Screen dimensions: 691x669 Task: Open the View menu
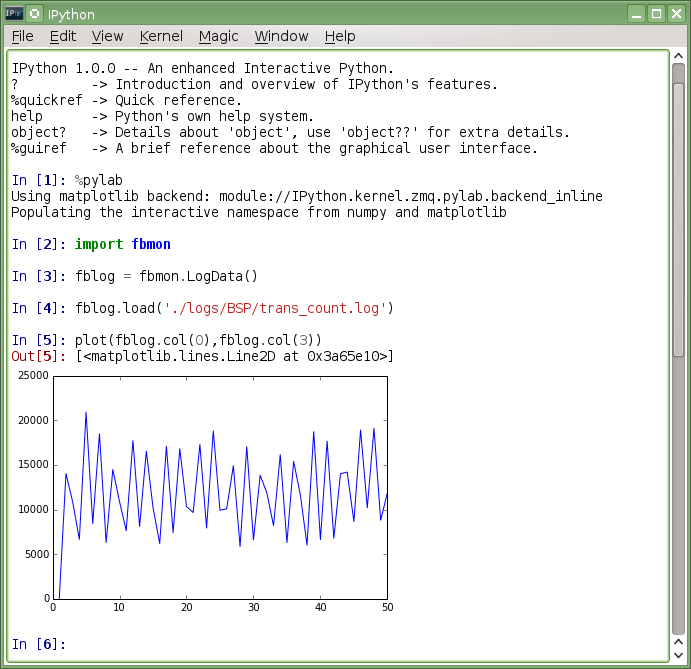[107, 36]
